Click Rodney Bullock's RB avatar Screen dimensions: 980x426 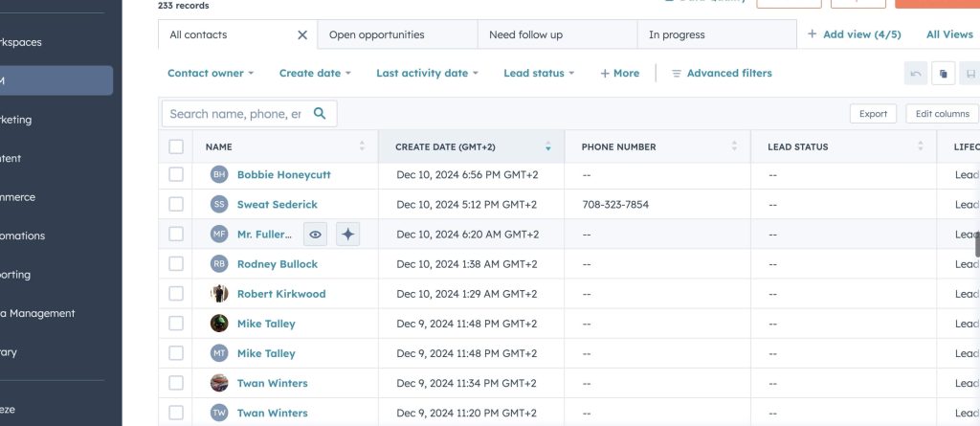pyautogui.click(x=219, y=264)
